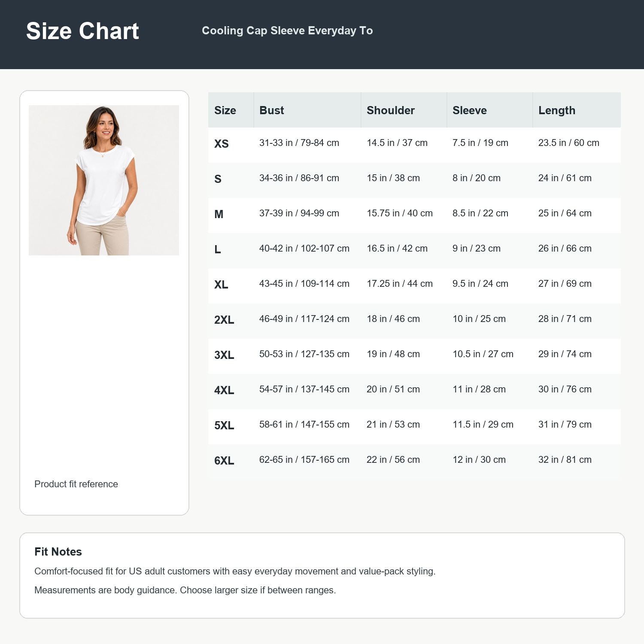Select the M size row label
The height and width of the screenshot is (644, 644).
tap(219, 214)
